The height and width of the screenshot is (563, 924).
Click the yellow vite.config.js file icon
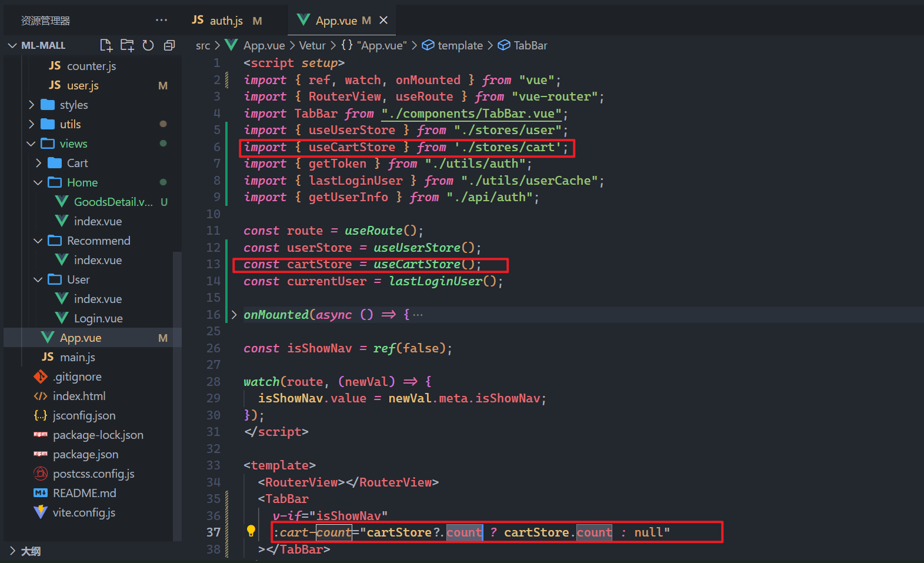coord(41,512)
